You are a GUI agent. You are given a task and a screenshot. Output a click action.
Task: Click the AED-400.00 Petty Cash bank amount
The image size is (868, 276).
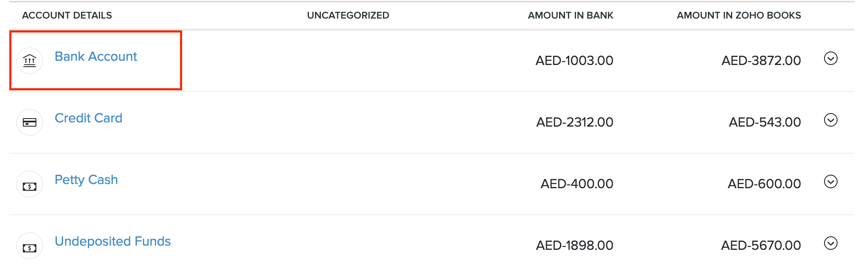click(x=576, y=184)
